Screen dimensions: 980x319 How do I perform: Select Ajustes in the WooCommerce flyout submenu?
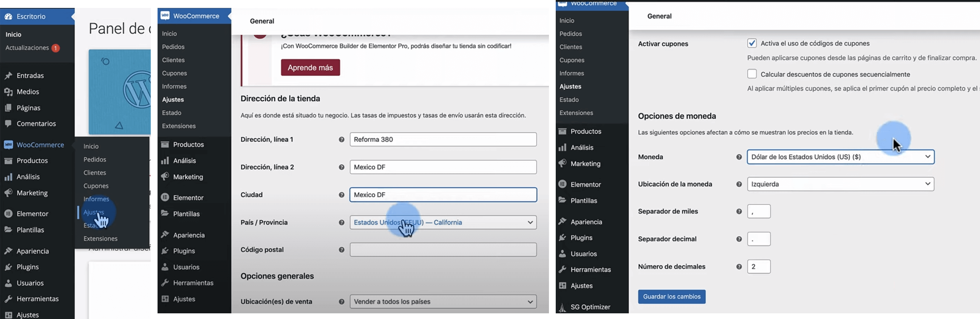pos(94,212)
